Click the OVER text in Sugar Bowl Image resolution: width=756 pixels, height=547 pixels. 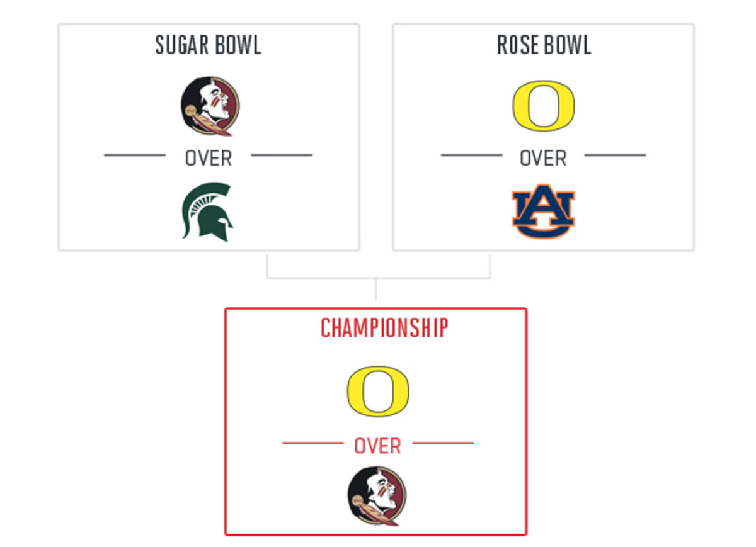[209, 159]
